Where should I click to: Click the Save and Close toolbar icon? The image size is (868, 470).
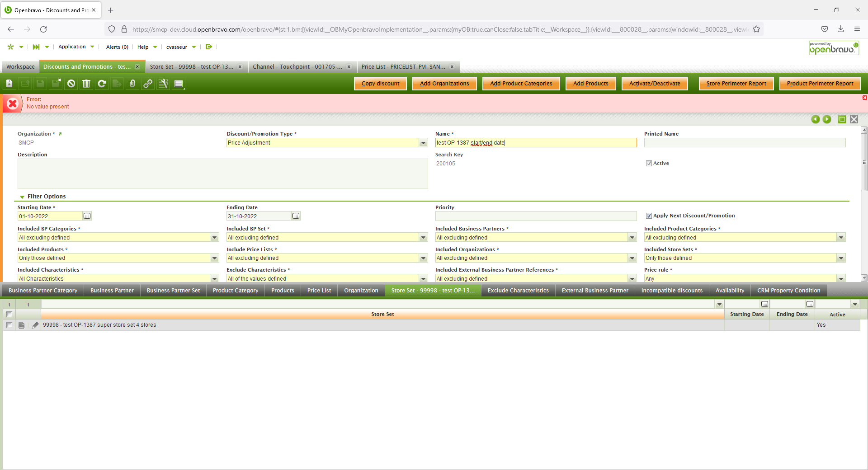click(x=56, y=84)
